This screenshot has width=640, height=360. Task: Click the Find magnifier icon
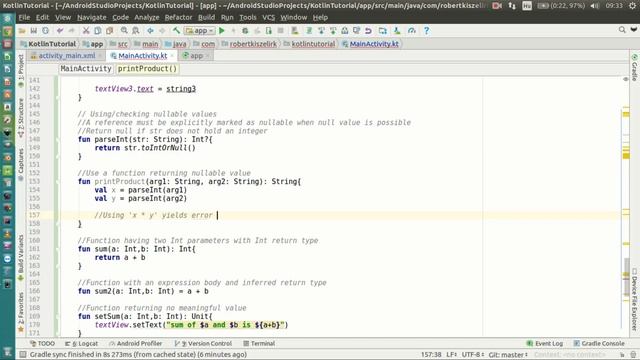(124, 31)
